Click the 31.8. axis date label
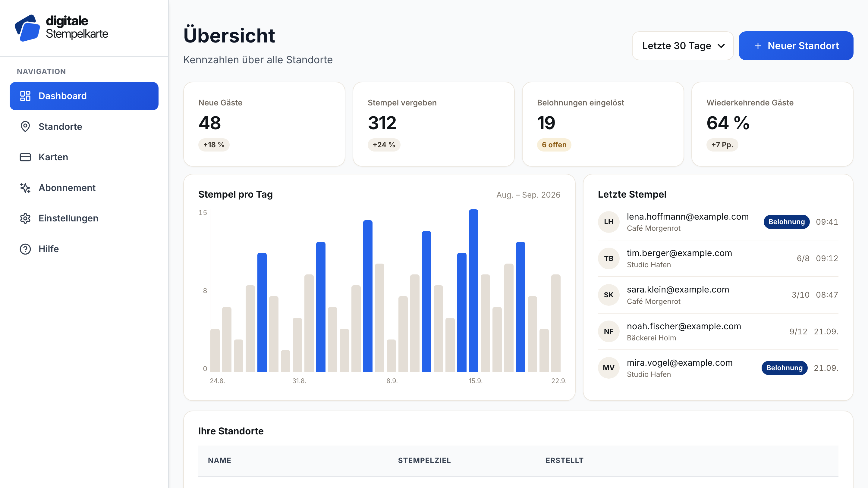The image size is (868, 488). point(299,381)
